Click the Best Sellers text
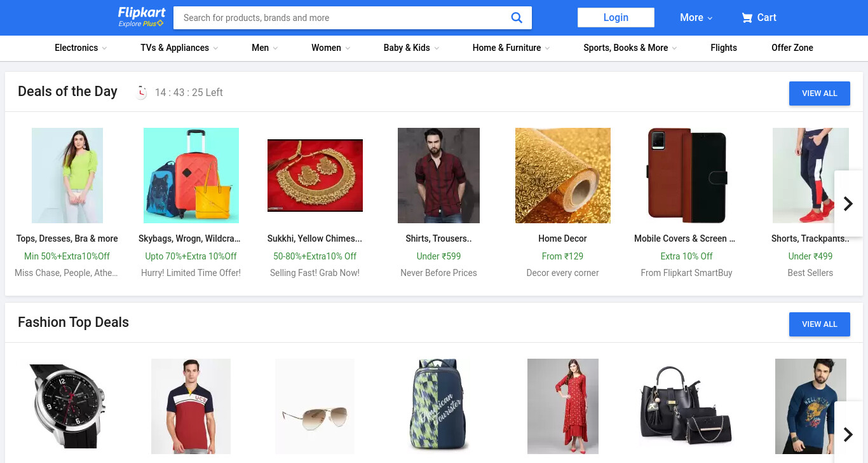This screenshot has width=868, height=463. 810,273
